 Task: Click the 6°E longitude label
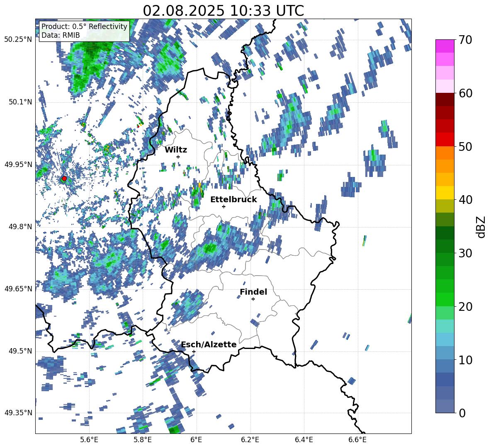tap(196, 440)
